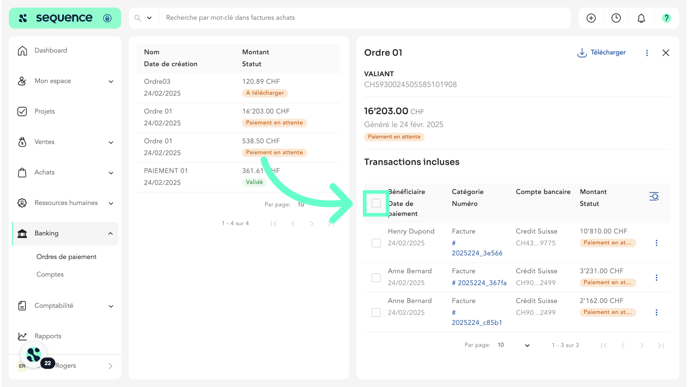Open the Banking menu item
The image size is (688, 387).
[x=65, y=233]
